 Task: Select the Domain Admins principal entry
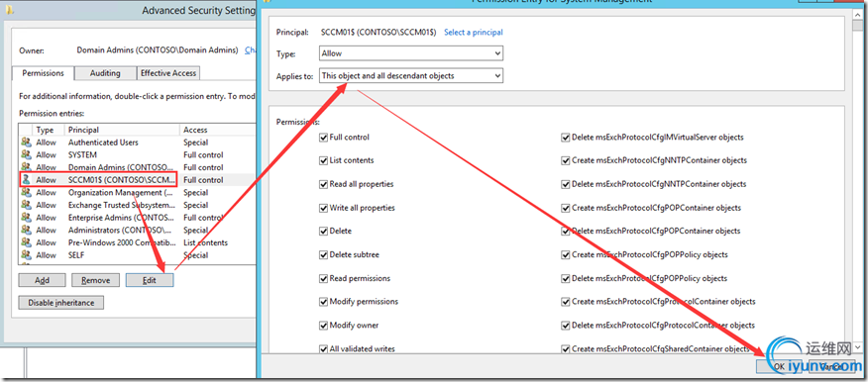point(137,167)
